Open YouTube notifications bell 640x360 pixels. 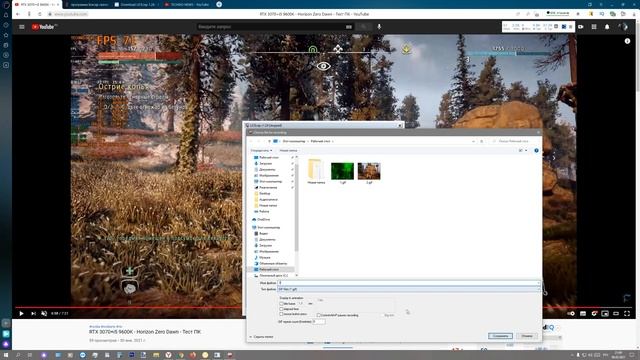(x=607, y=27)
